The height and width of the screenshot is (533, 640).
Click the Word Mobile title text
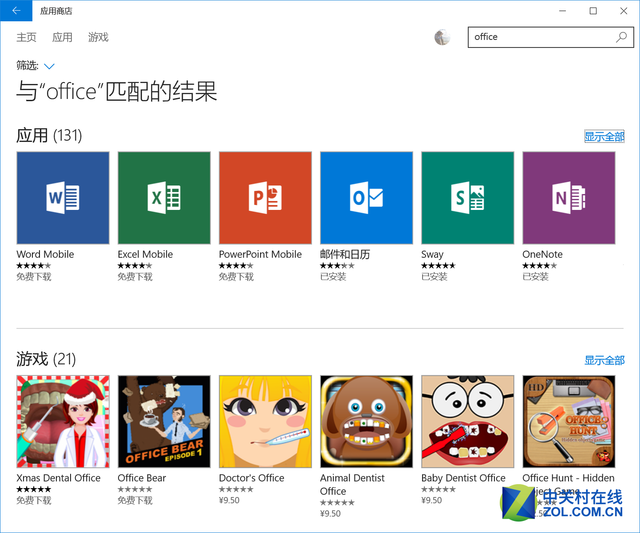pyautogui.click(x=45, y=254)
